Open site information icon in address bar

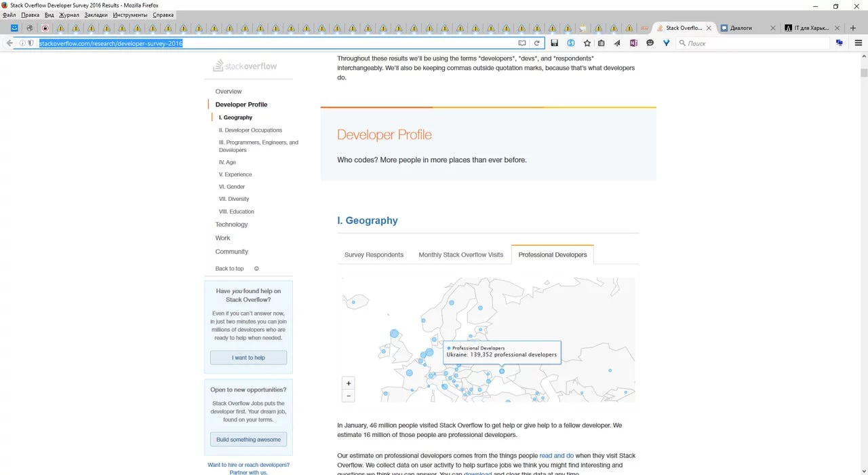22,43
